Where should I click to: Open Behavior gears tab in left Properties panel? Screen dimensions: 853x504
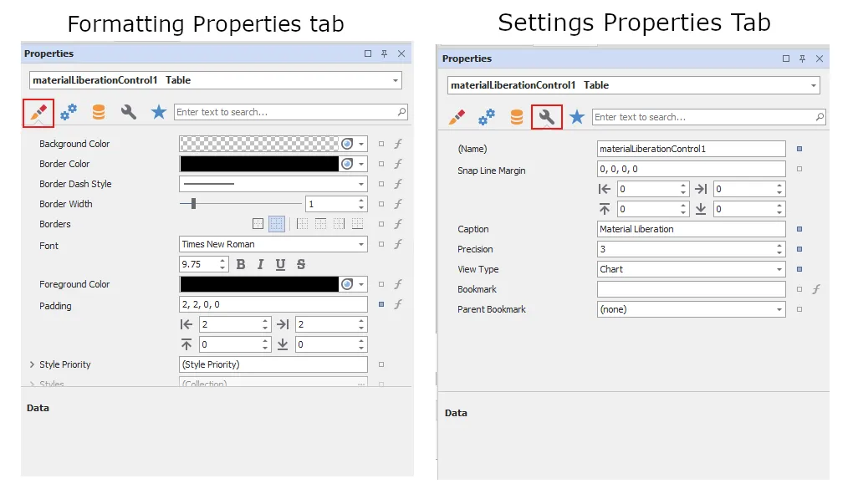tap(69, 112)
